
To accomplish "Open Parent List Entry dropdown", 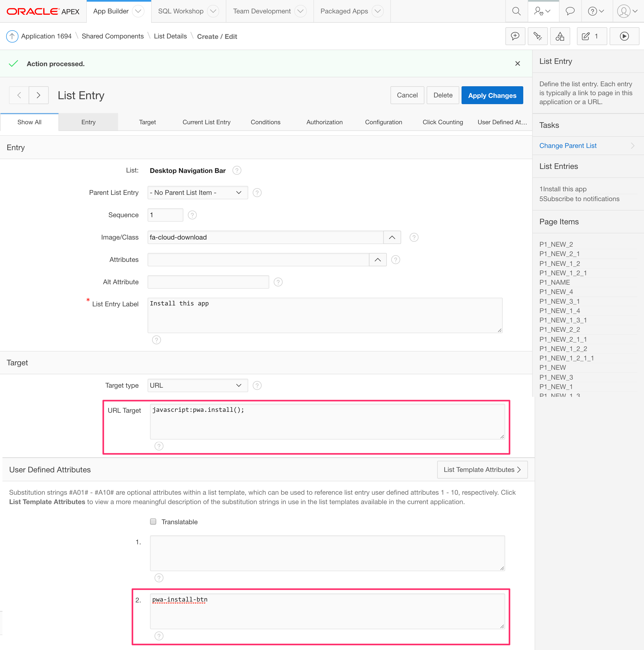I will 198,193.
